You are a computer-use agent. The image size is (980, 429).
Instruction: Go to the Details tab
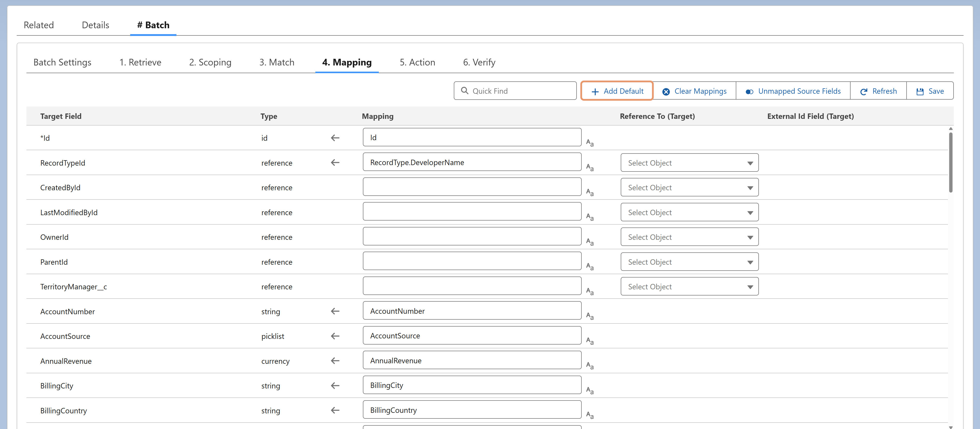coord(96,25)
